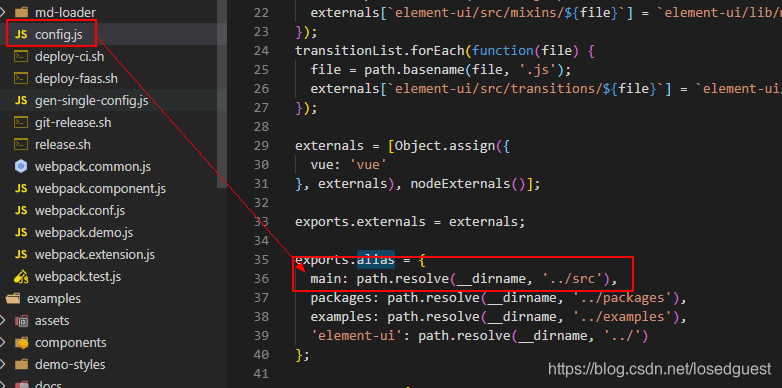Expand the demo-styles folder chevron
Image resolution: width=782 pixels, height=388 pixels.
click(2, 364)
